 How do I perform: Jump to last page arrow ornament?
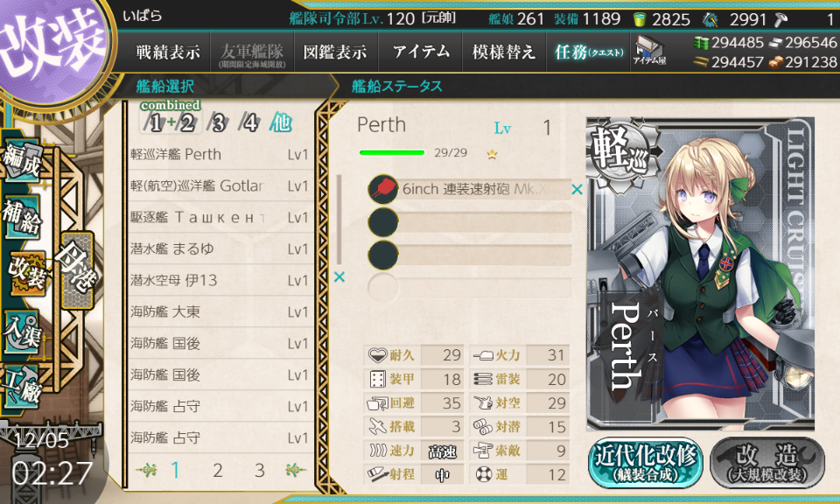[295, 470]
